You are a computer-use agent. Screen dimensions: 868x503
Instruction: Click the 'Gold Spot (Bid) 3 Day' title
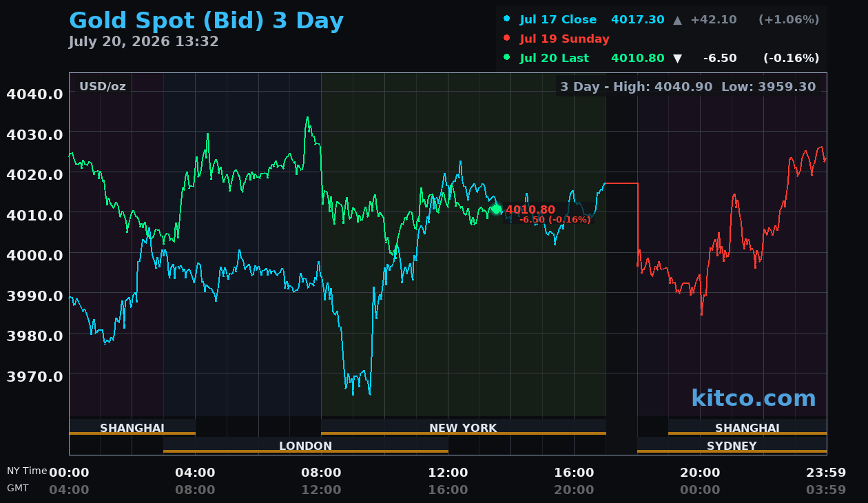click(206, 21)
